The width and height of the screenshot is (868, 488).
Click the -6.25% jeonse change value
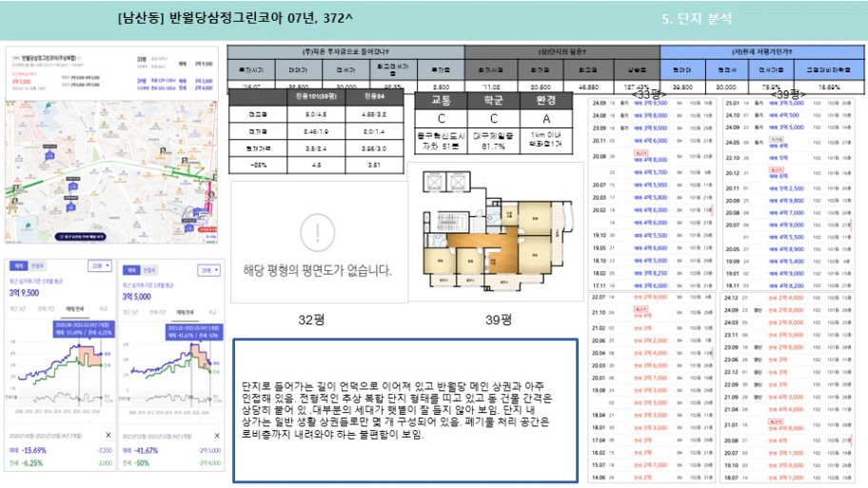click(32, 463)
